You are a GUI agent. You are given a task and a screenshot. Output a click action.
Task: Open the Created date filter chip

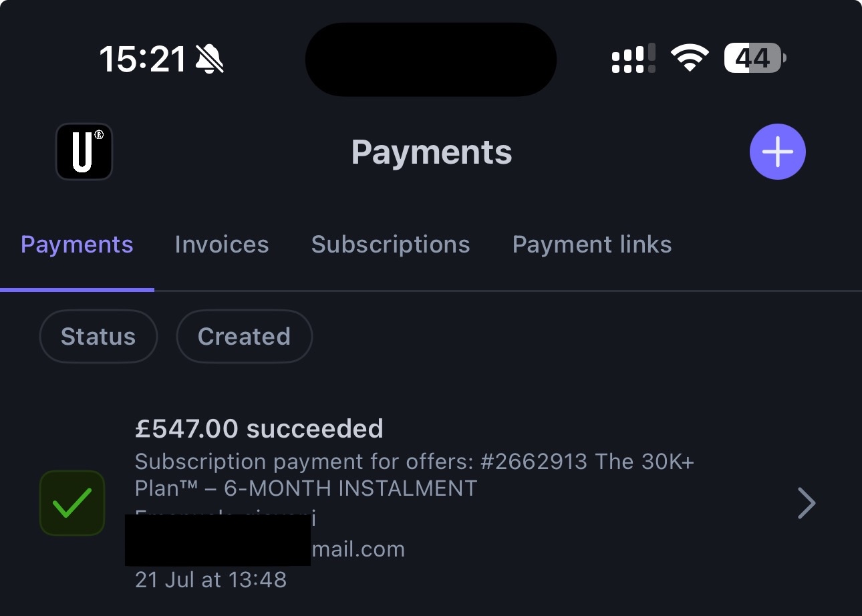tap(244, 336)
